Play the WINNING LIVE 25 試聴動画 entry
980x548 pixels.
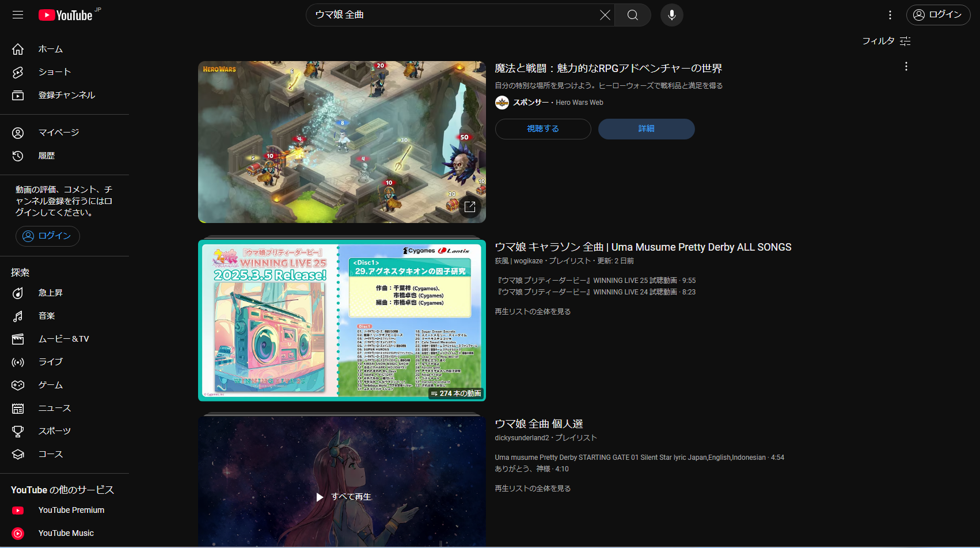coord(597,281)
